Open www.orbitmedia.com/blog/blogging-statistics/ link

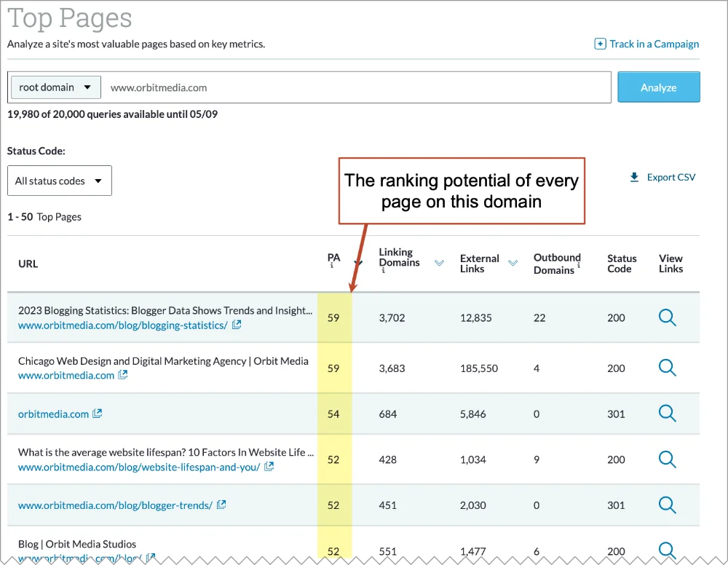point(122,325)
